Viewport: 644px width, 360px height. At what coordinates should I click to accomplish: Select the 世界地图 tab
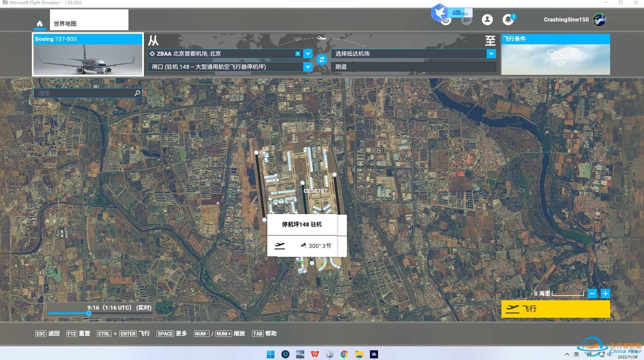[89, 20]
